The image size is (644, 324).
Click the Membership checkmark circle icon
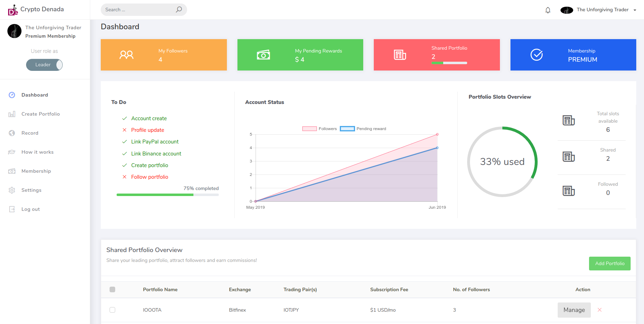(x=537, y=55)
